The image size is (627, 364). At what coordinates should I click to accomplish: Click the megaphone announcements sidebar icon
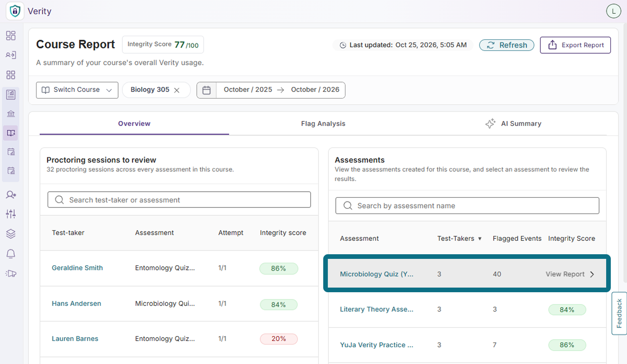[11, 274]
